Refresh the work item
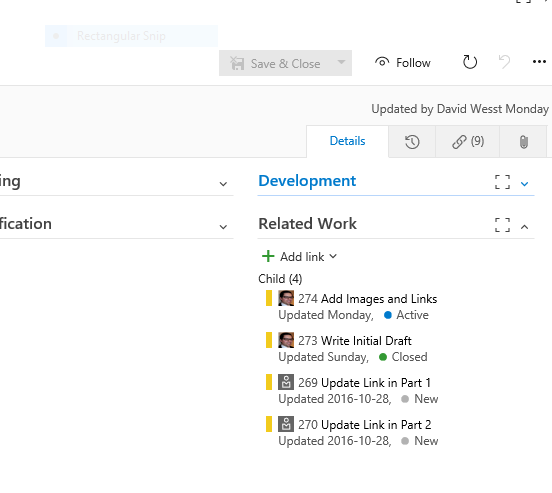552x493 pixels. pyautogui.click(x=470, y=63)
